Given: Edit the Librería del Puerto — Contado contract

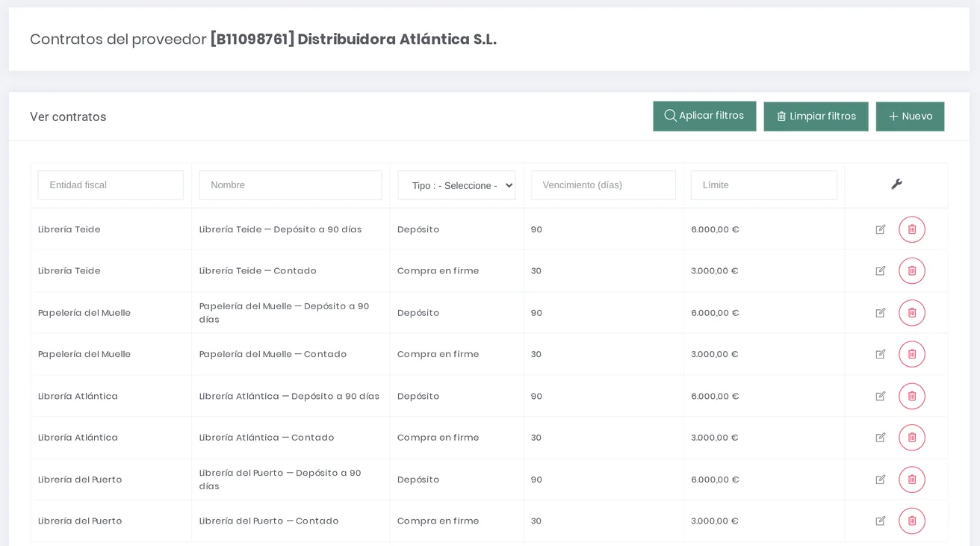Looking at the screenshot, I should [x=881, y=521].
